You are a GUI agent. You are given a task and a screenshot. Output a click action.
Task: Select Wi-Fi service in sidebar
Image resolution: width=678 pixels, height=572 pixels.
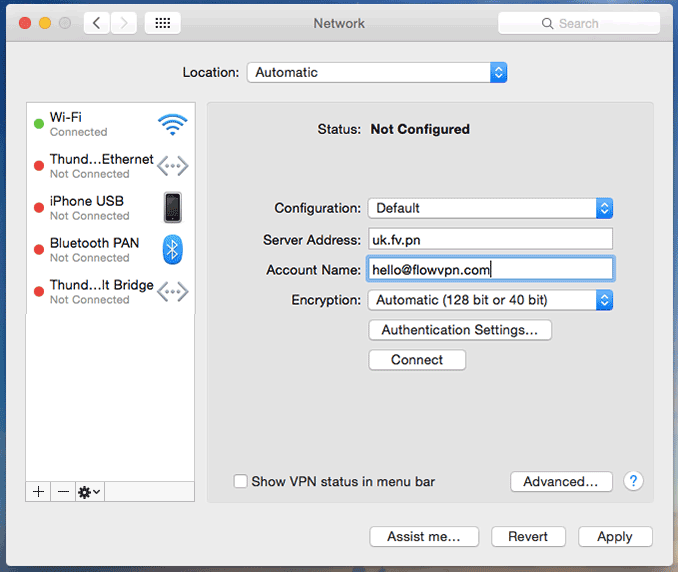click(111, 124)
